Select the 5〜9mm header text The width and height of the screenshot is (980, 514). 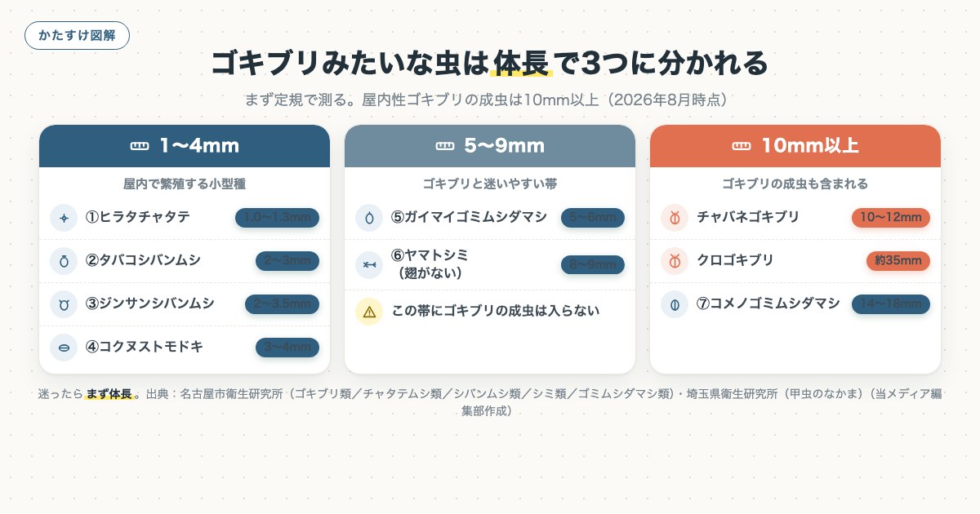pos(504,146)
